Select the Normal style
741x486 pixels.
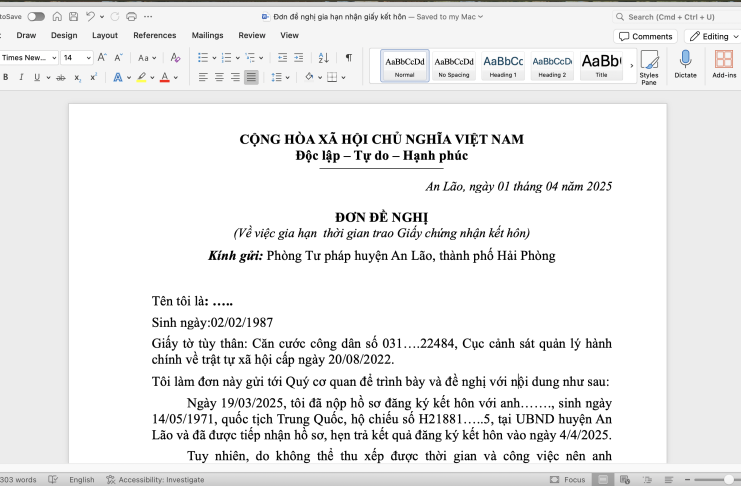coord(405,66)
